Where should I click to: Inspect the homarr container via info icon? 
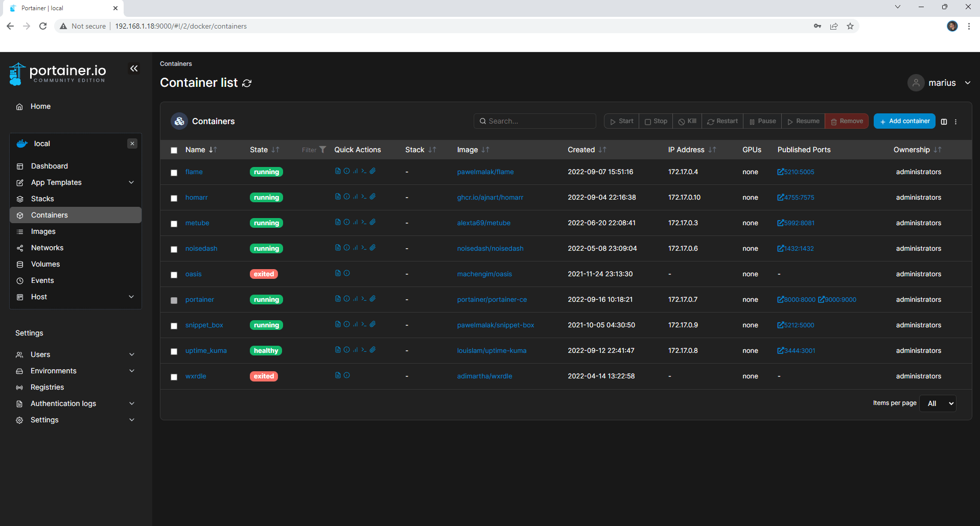click(x=346, y=197)
